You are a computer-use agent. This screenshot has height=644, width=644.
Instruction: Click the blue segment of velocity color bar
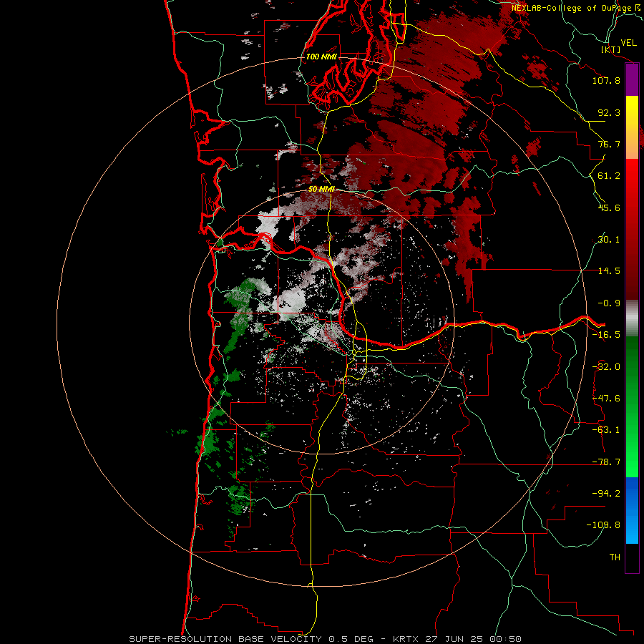(632, 510)
